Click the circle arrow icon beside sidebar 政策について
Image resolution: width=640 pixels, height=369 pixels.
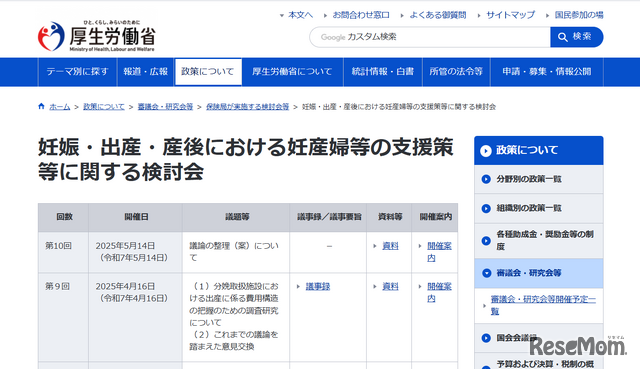click(x=486, y=151)
